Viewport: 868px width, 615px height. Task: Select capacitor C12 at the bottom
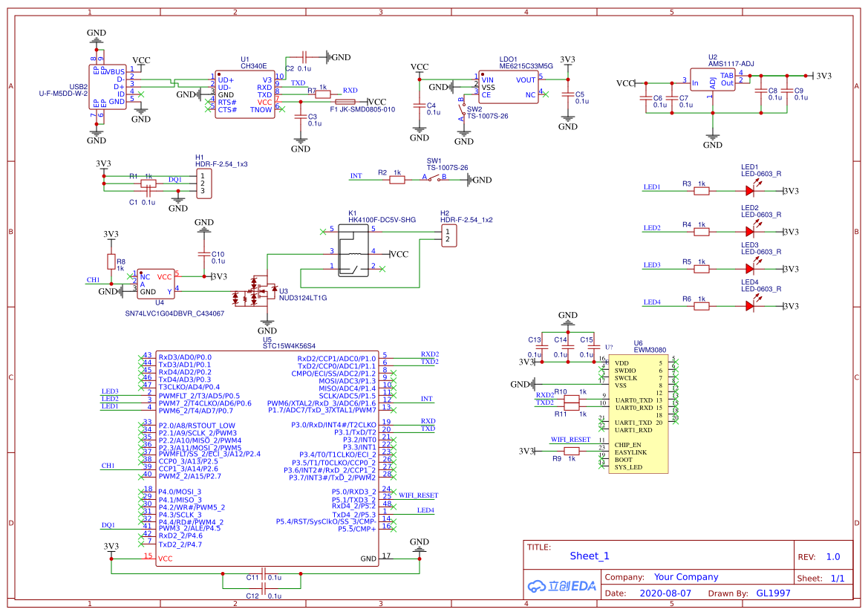tap(264, 589)
